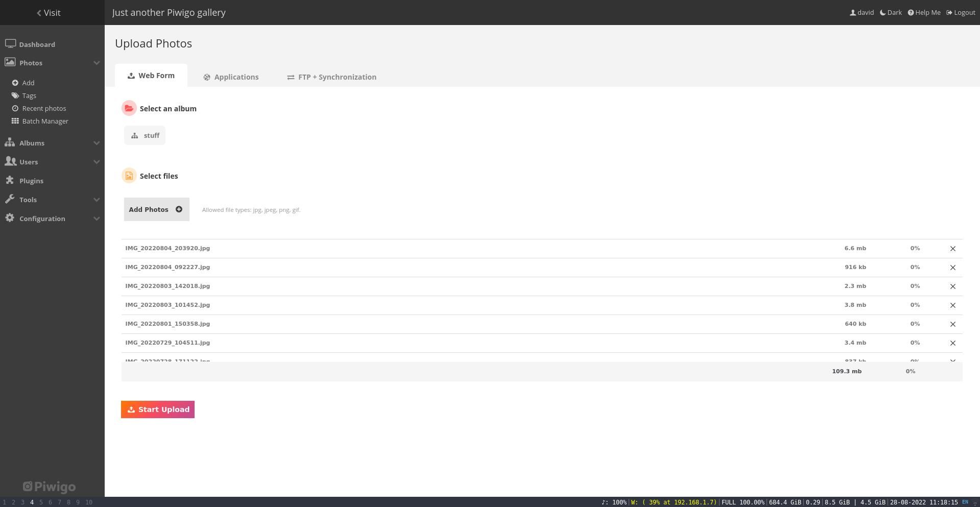The height and width of the screenshot is (507, 980).
Task: Open the FTP + Synchronization tab
Action: (331, 77)
